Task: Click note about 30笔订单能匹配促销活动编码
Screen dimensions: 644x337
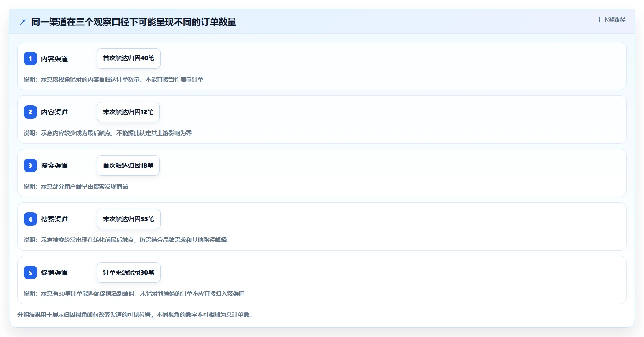Action: click(134, 293)
